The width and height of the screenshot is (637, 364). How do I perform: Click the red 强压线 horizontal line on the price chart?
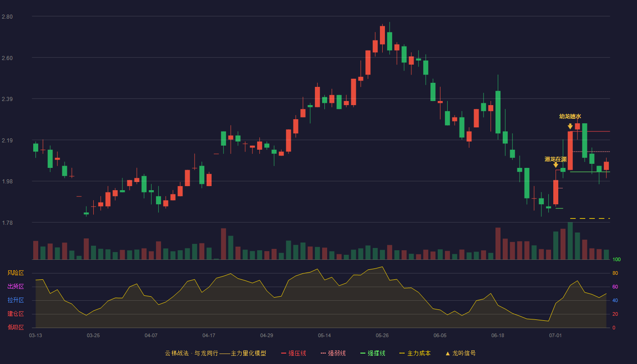coord(591,131)
